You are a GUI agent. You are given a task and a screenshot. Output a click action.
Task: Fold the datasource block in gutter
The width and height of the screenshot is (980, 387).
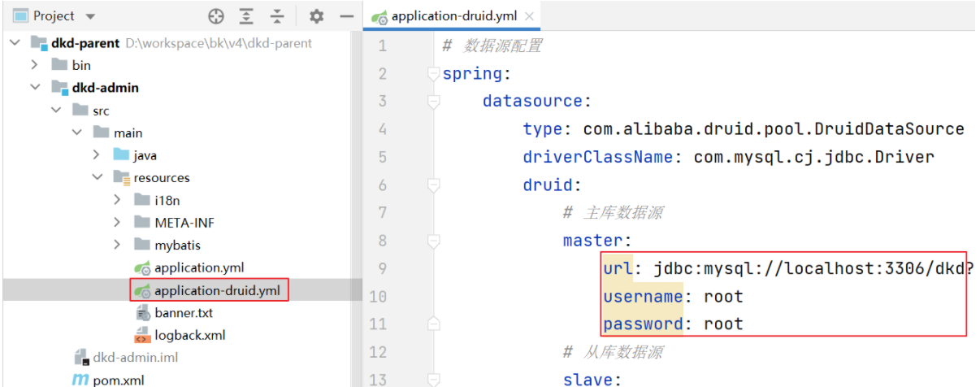pyautogui.click(x=433, y=102)
